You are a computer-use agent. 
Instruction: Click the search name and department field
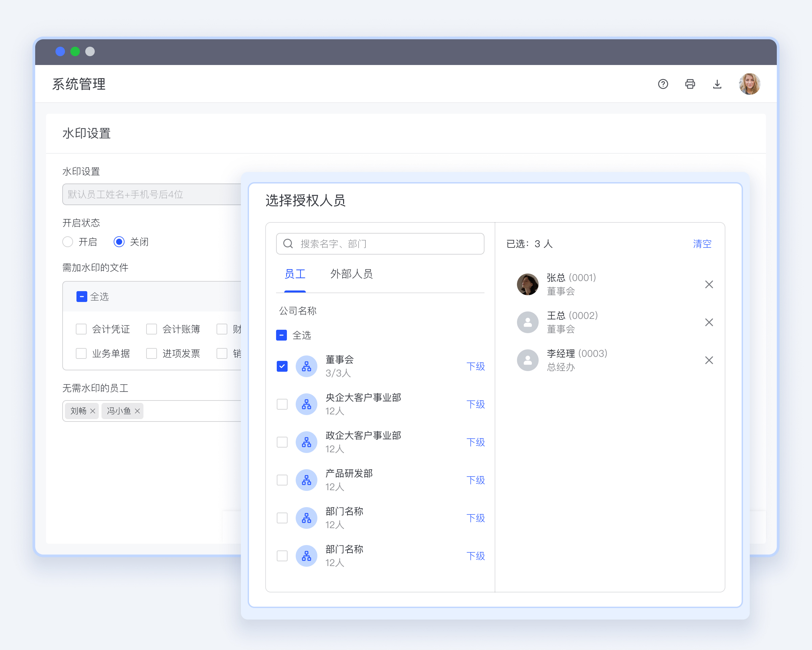pyautogui.click(x=380, y=244)
